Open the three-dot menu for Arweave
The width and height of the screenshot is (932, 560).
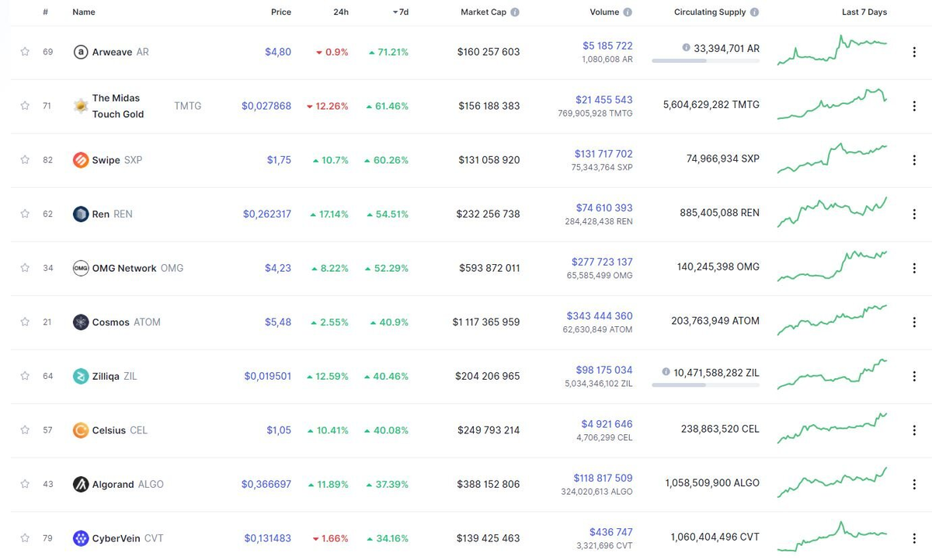[x=914, y=52]
